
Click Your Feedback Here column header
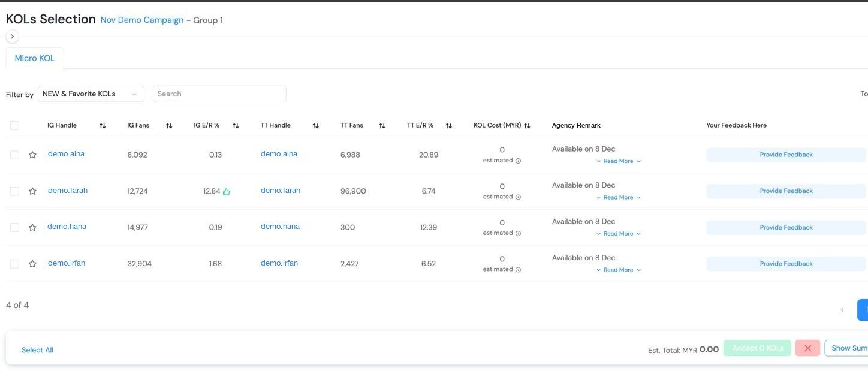click(736, 126)
